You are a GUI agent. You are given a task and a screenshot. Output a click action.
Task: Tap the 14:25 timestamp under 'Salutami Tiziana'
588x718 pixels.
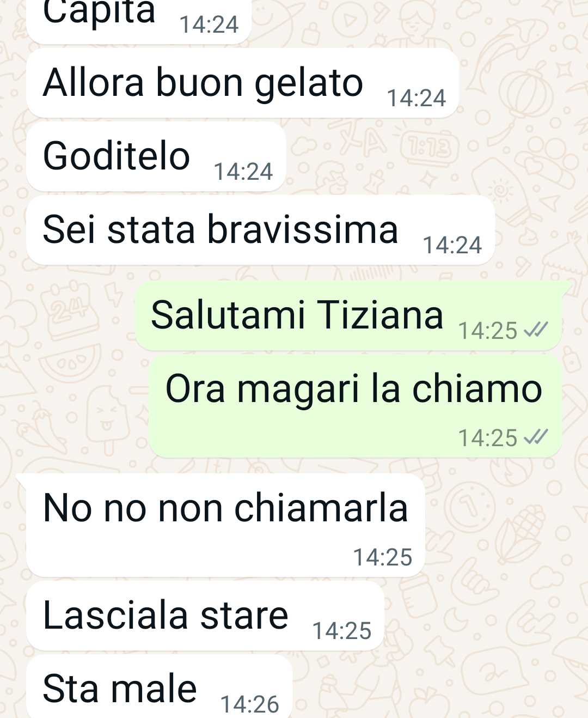pos(488,331)
